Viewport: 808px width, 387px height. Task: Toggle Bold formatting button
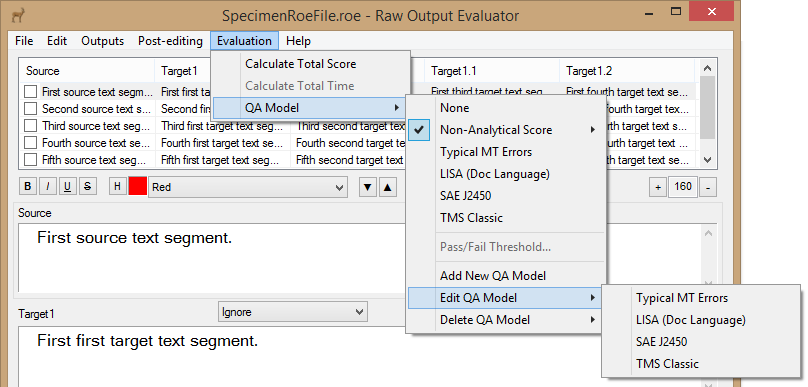coord(27,187)
